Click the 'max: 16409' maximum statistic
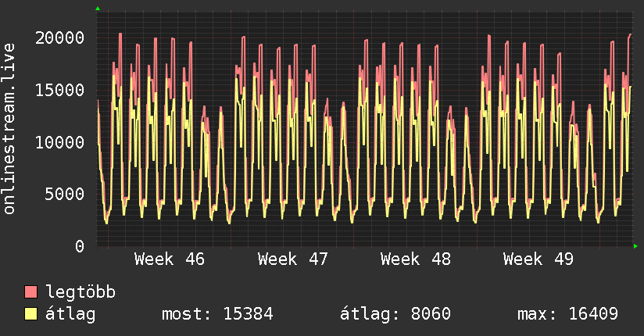644x336 pixels. 567,314
